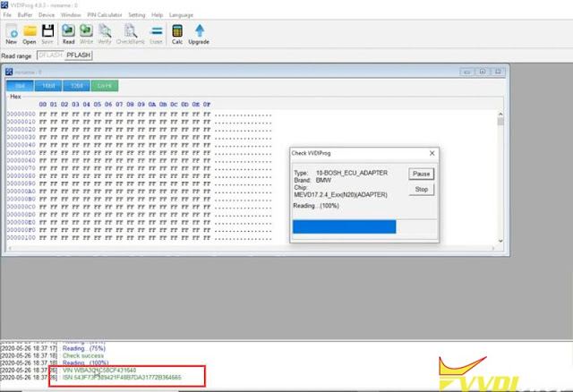Open the Calc calculator tool
Screen dimensions: 573x392
(x=177, y=34)
